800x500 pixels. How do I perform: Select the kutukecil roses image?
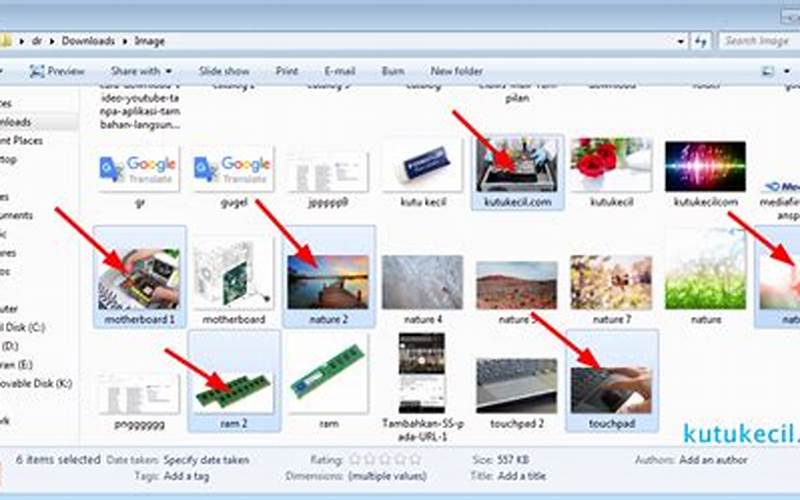coord(611,165)
